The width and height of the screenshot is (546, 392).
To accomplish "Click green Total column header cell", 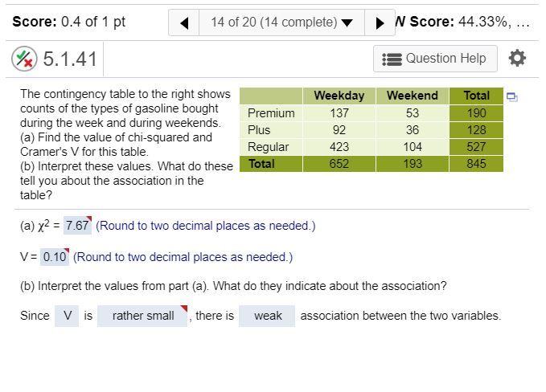I will (476, 96).
